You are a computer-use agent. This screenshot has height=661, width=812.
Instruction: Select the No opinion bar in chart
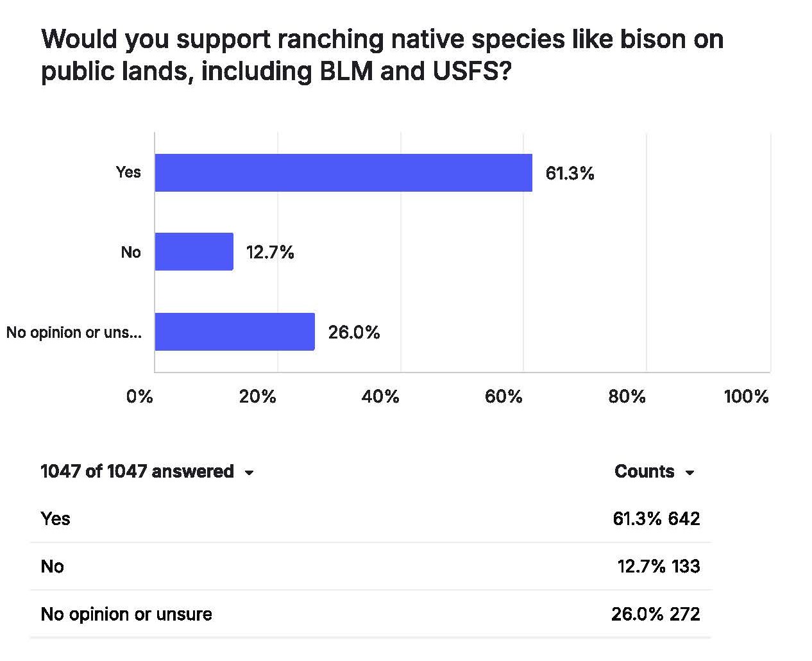(235, 331)
